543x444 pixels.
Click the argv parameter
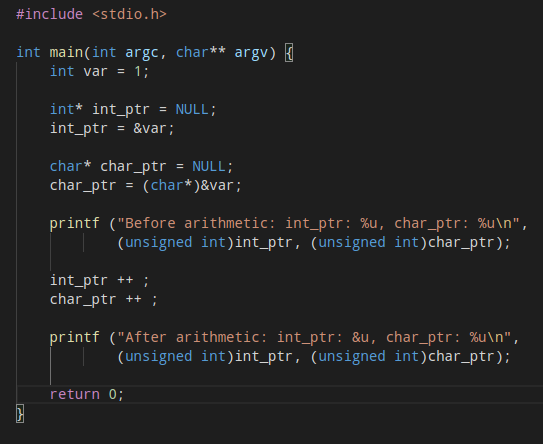tap(251, 53)
